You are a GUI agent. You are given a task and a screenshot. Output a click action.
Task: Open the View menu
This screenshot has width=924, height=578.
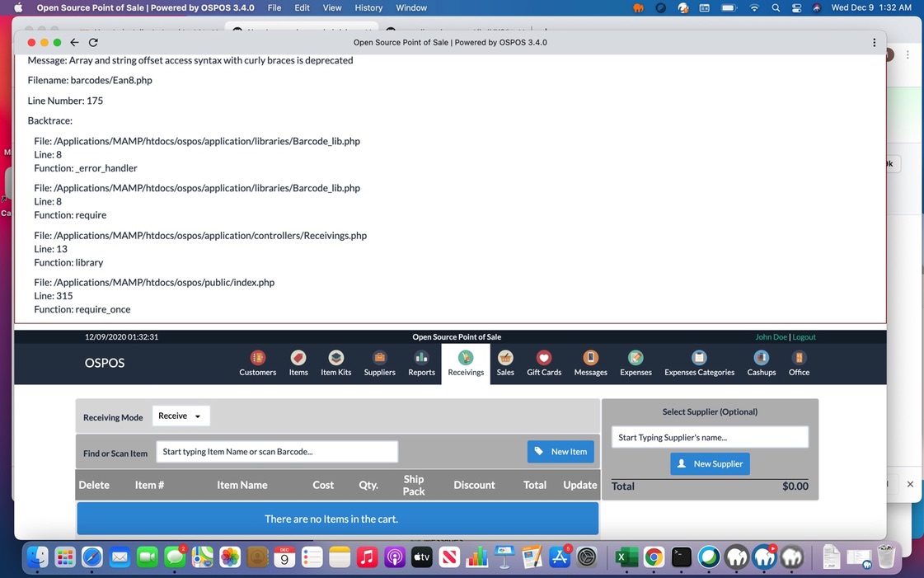tap(332, 7)
